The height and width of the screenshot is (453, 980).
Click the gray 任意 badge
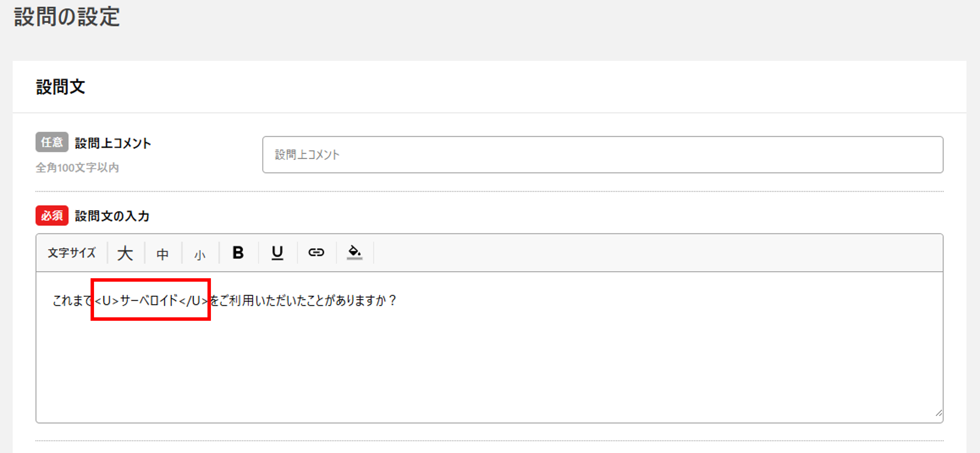52,142
